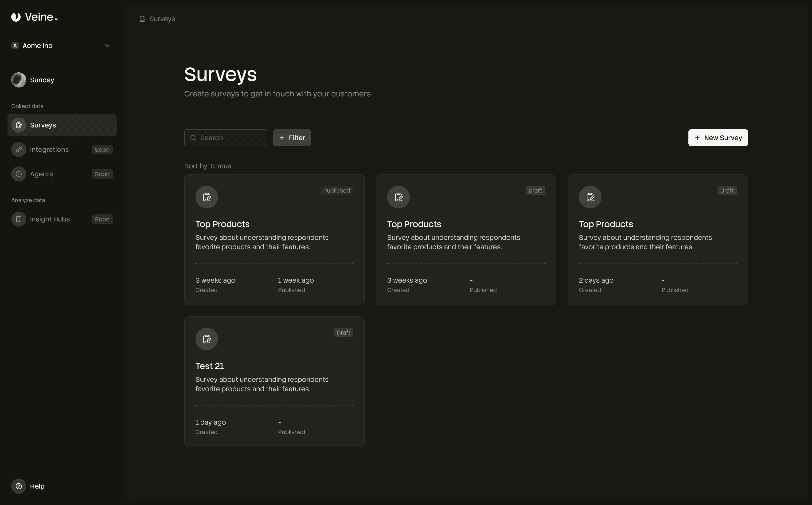Click the Draft badge on Test 21
812x505 pixels.
pyautogui.click(x=343, y=333)
